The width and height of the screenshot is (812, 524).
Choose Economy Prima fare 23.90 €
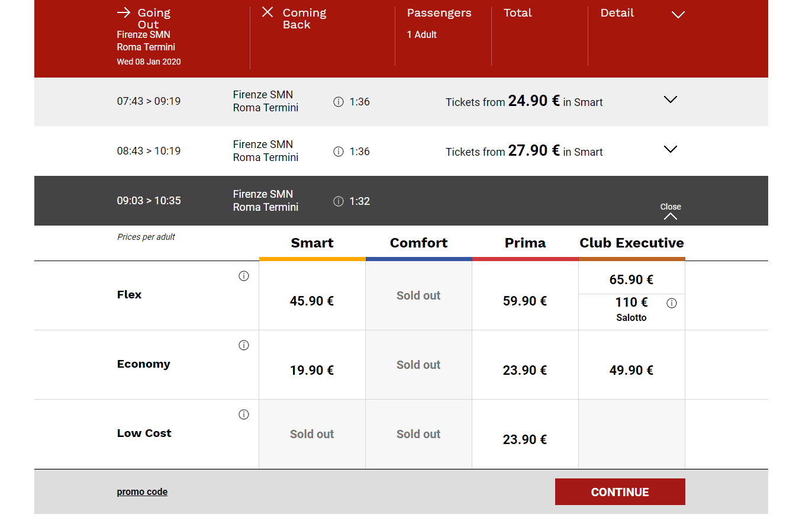click(525, 365)
